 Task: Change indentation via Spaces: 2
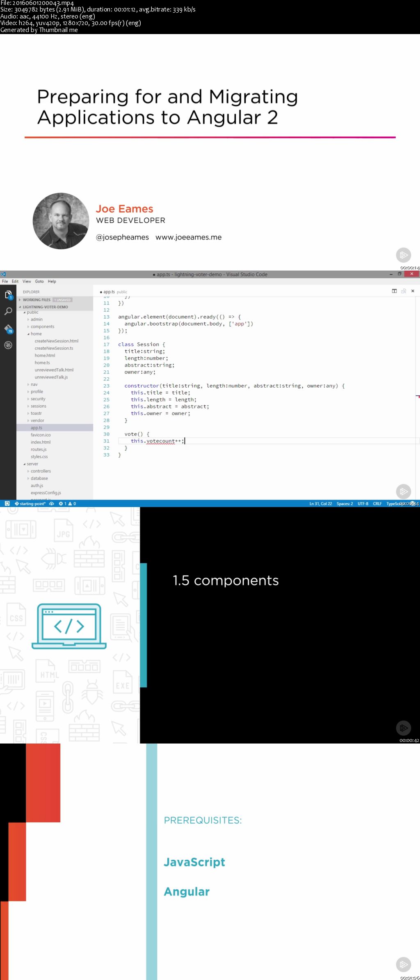345,503
